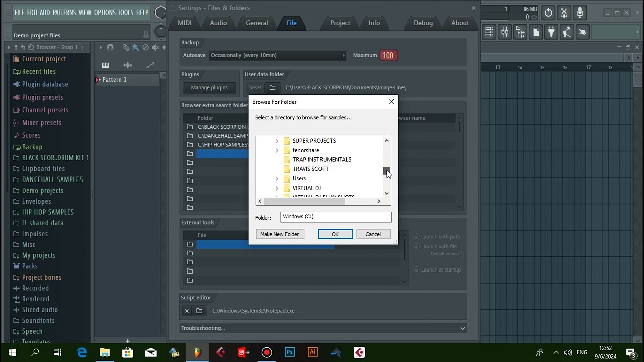Open the Autosave frequency dropdown
The image size is (644, 362).
pyautogui.click(x=278, y=55)
